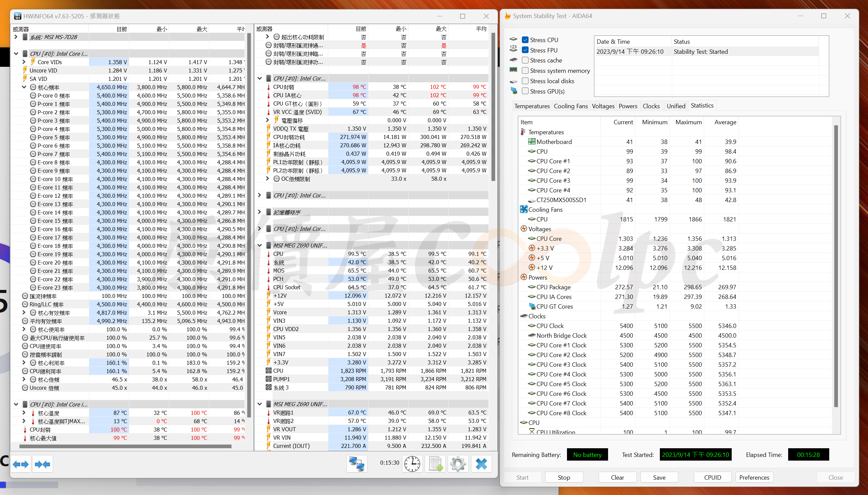Expand the OC倍頻限制 row
The height and width of the screenshot is (495, 868).
coord(268,178)
